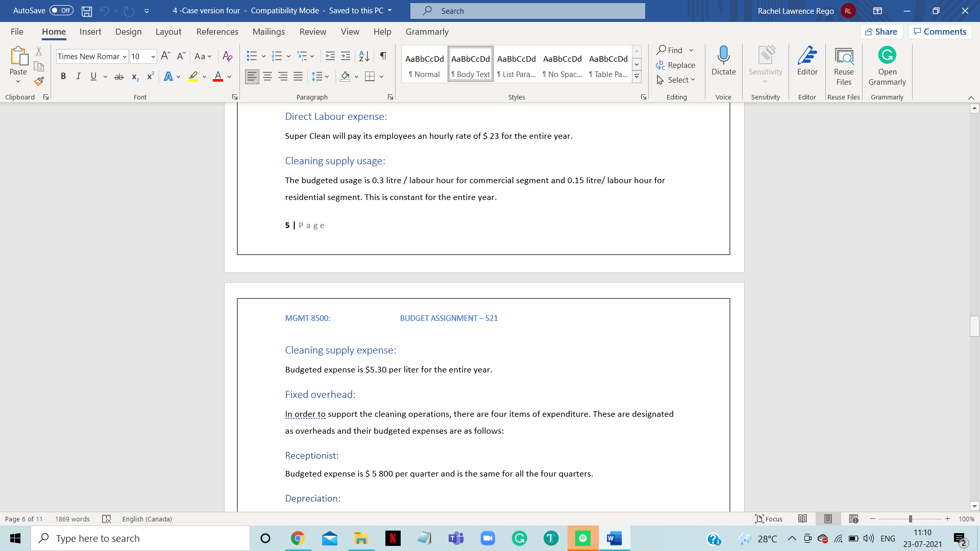
Task: Open the Editor pen icon
Action: tap(807, 55)
